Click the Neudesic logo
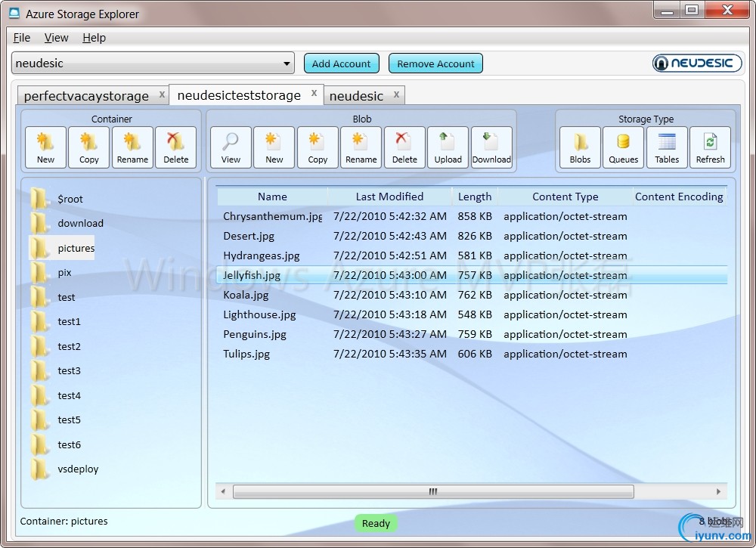756x548 pixels. pyautogui.click(x=697, y=63)
